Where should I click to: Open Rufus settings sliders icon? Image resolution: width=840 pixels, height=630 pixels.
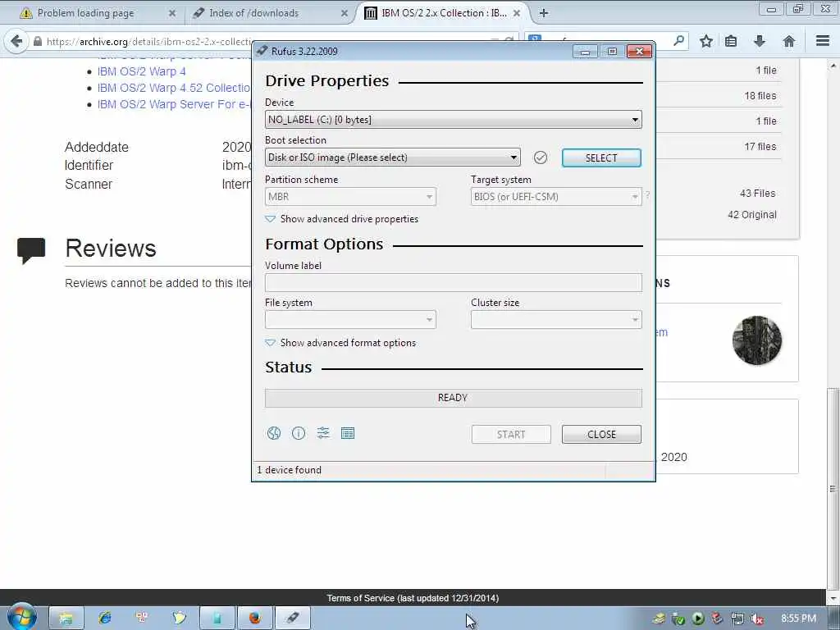pos(323,433)
